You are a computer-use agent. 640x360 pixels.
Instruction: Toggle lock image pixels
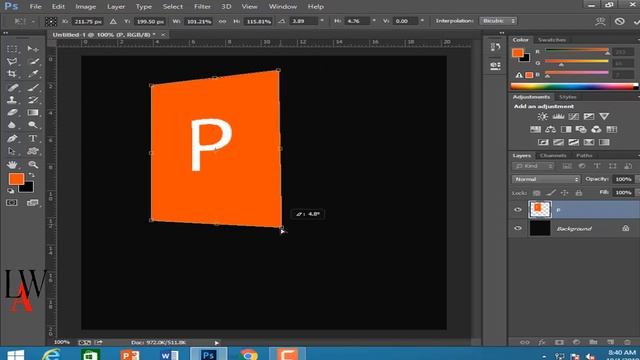551,193
